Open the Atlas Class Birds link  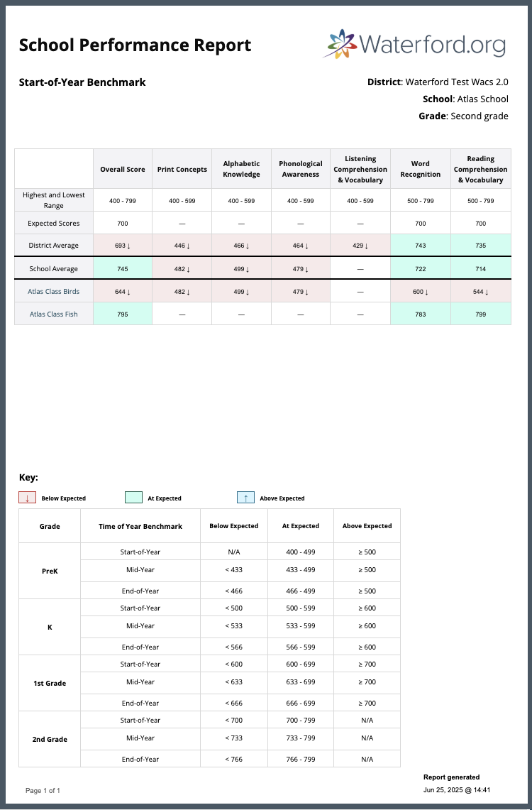(x=54, y=291)
